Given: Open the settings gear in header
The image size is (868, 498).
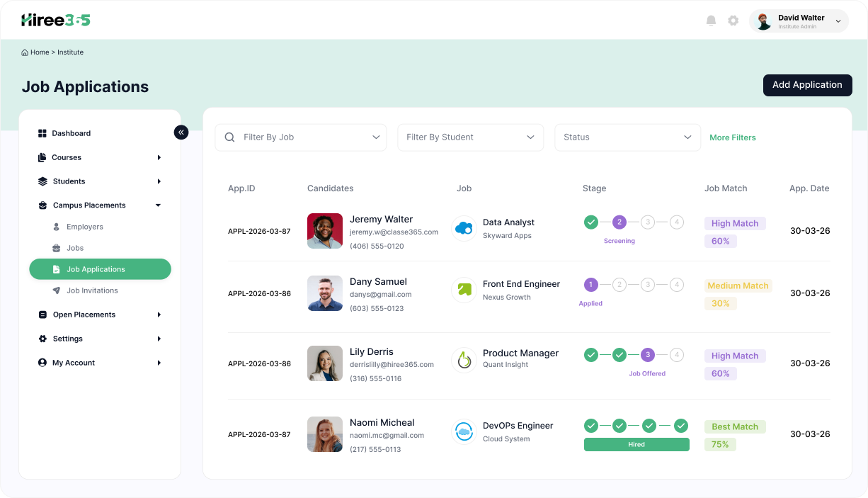Looking at the screenshot, I should [x=733, y=21].
